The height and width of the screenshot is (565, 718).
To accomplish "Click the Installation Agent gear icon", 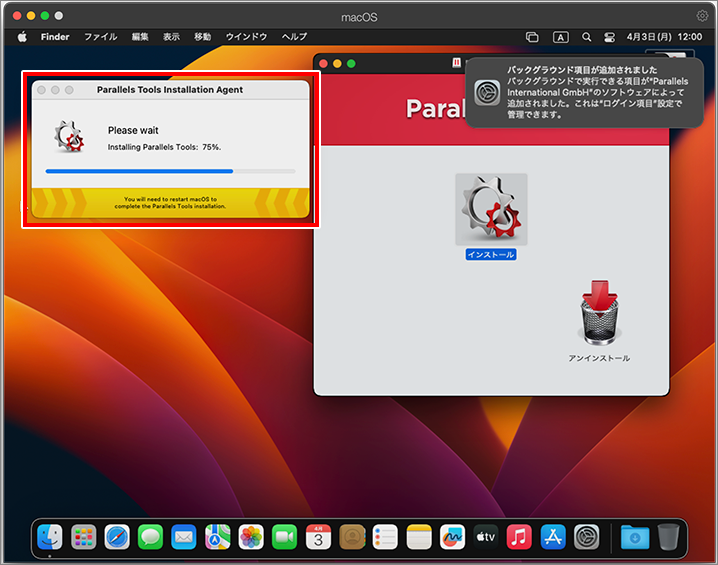I will pyautogui.click(x=70, y=136).
